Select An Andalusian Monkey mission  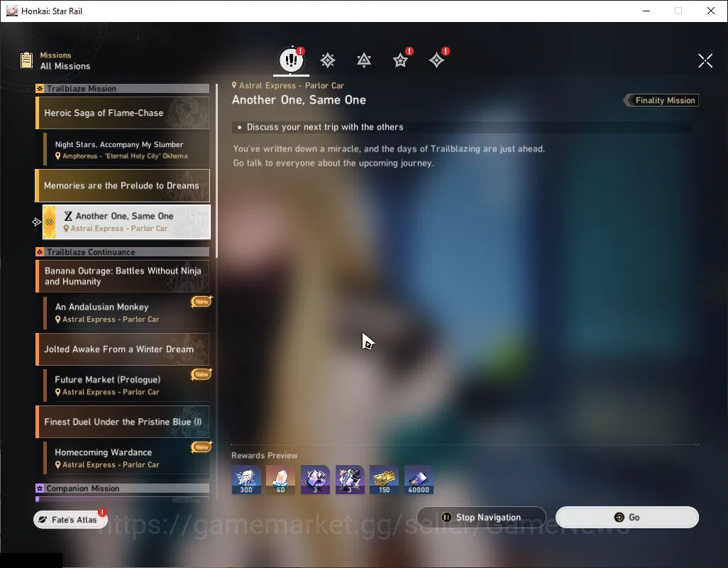pos(126,312)
